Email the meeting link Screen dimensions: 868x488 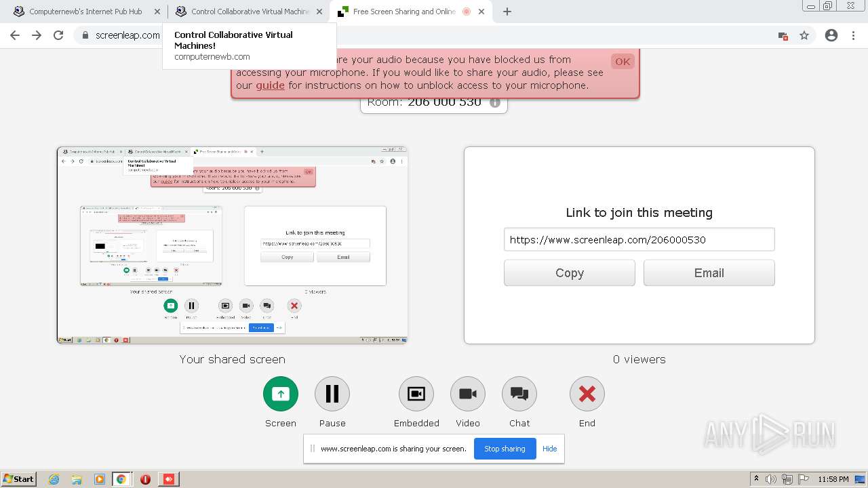click(x=709, y=273)
